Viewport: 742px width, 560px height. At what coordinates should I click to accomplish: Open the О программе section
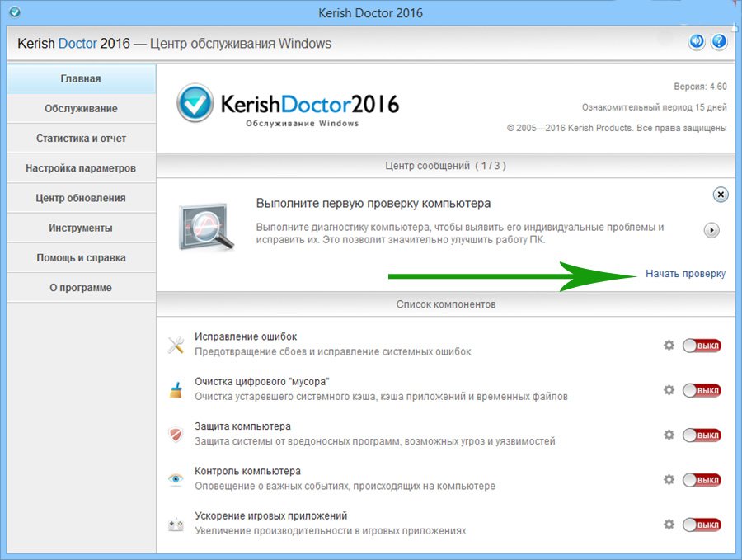click(x=81, y=287)
